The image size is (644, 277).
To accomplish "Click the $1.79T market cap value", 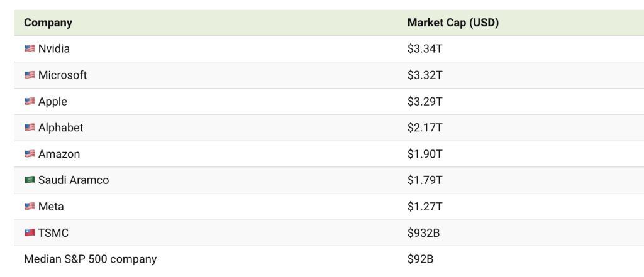I will coord(425,180).
